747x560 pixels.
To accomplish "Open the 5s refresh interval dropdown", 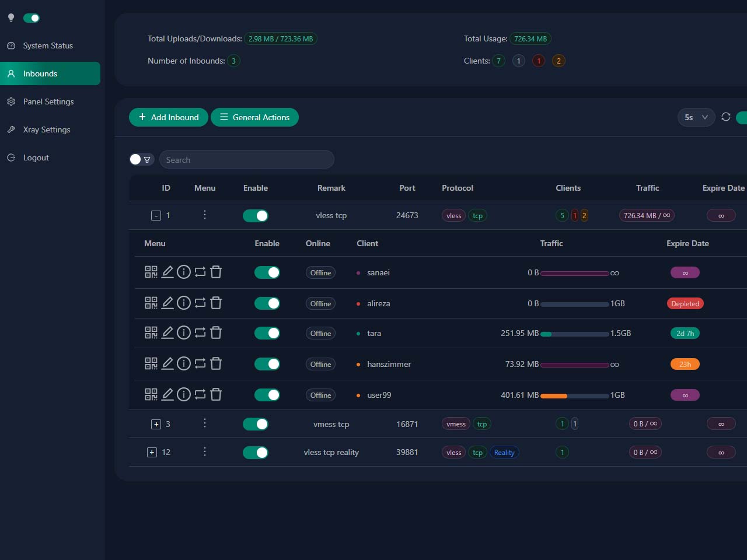I will coord(696,117).
